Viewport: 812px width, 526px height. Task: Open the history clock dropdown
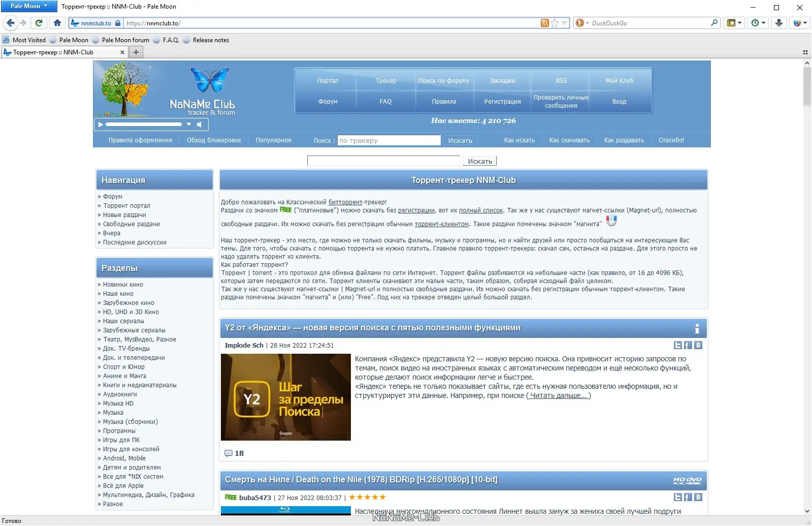point(758,23)
